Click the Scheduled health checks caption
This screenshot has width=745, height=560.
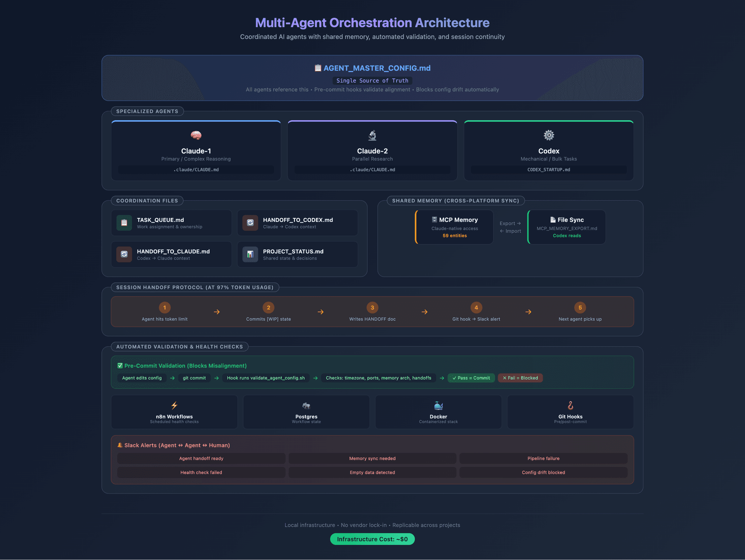click(174, 422)
